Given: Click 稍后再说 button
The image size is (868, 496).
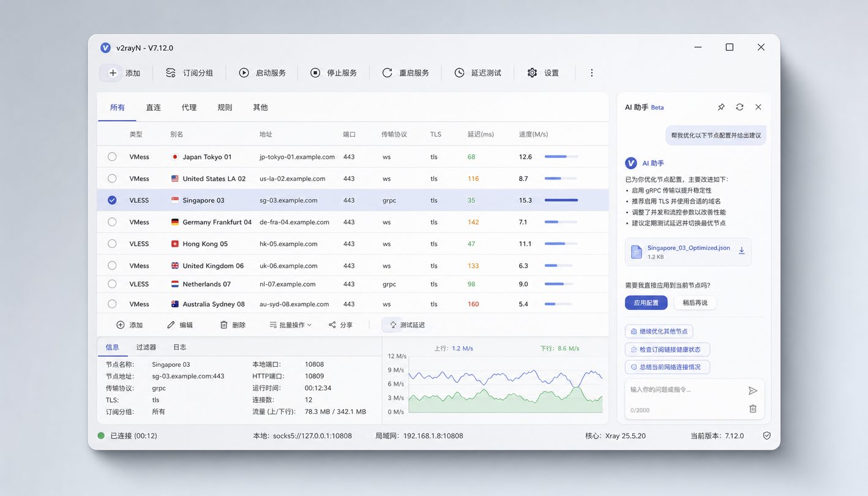Looking at the screenshot, I should [695, 302].
